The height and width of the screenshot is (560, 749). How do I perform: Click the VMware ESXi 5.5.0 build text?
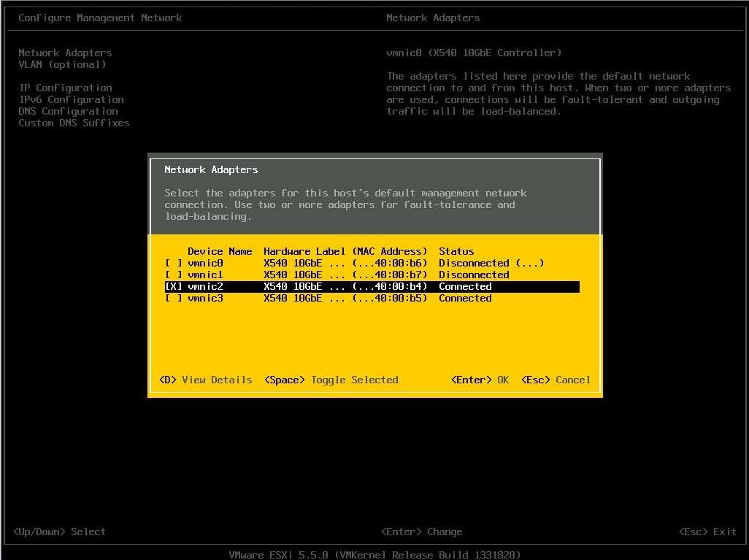pos(374,555)
